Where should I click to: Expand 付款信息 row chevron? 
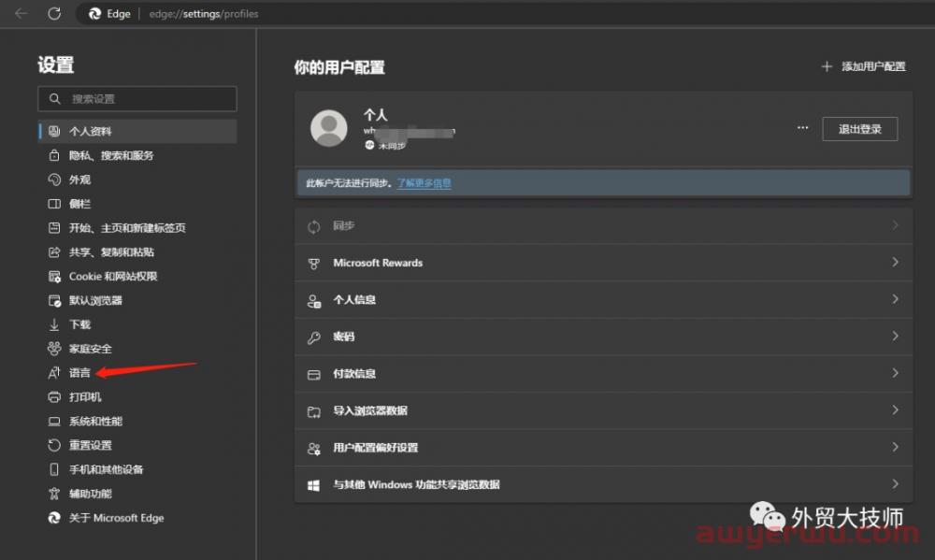895,373
